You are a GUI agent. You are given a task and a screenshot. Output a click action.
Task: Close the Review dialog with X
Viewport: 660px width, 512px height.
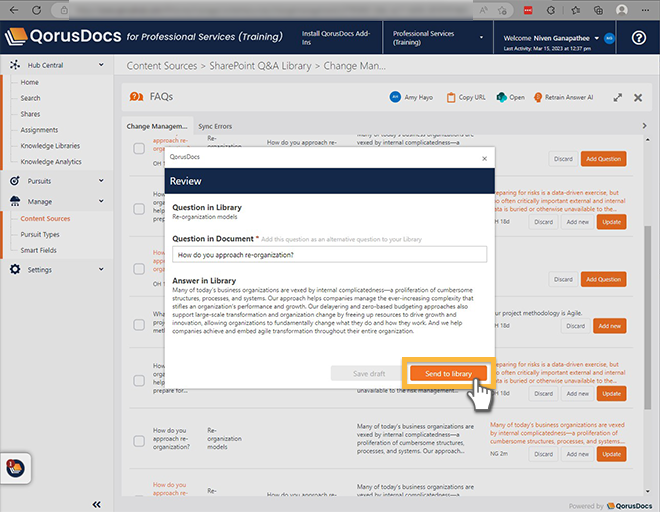(484, 158)
